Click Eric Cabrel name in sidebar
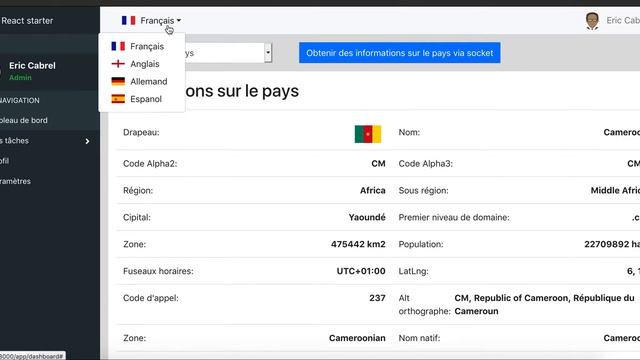640x360 pixels. 32,66
